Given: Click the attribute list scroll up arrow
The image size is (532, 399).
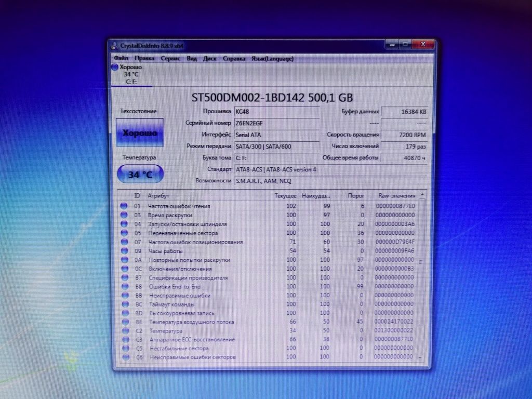Looking at the screenshot, I should 422,195.
